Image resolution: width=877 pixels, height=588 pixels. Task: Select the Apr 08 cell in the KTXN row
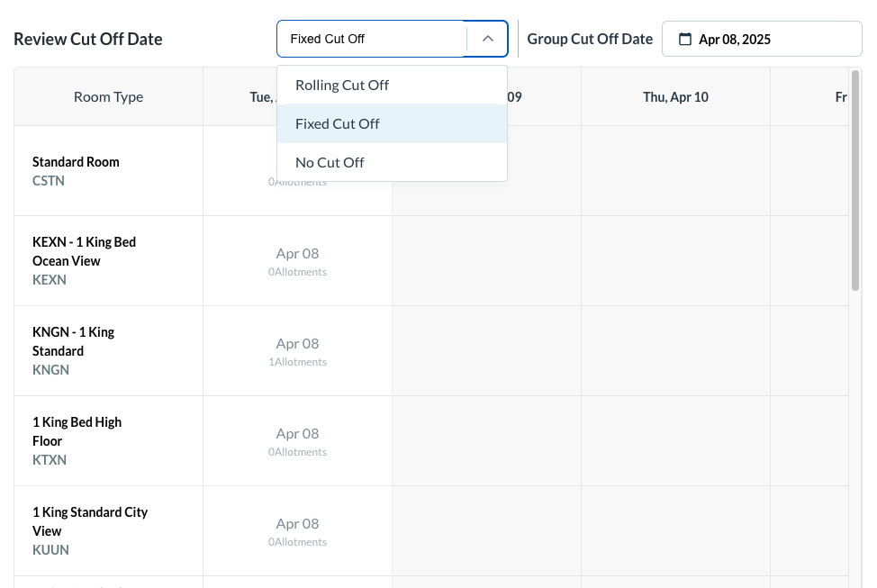click(x=297, y=441)
